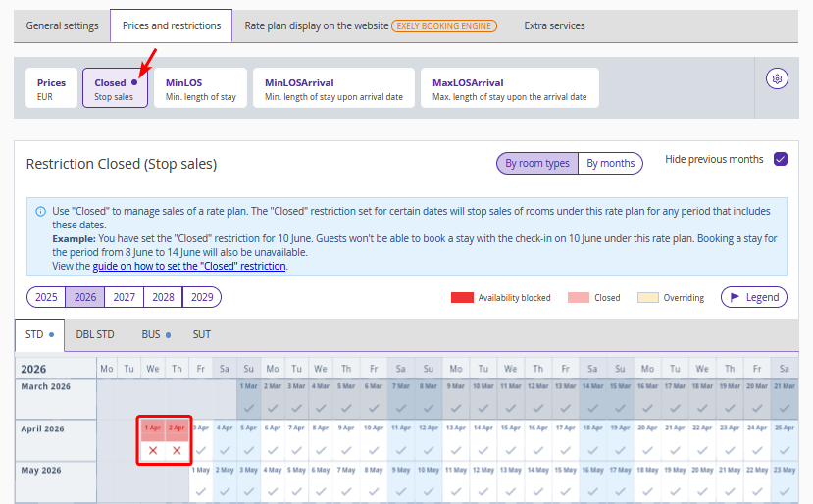Open the gear settings icon
The width and height of the screenshot is (813, 504).
point(778,79)
